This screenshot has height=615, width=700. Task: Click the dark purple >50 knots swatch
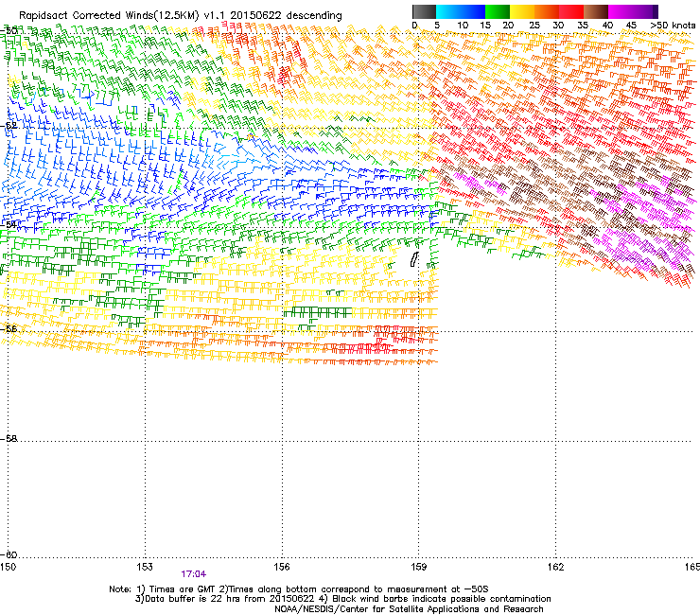click(656, 11)
